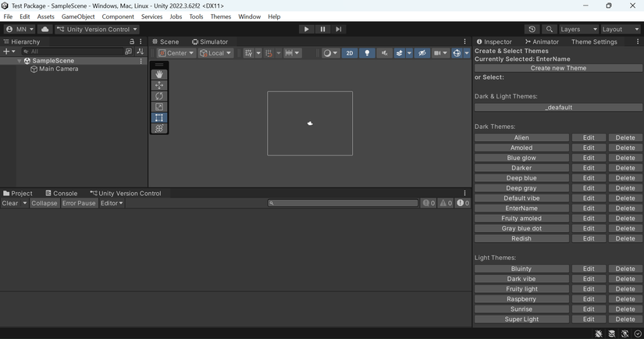The image size is (644, 339).
Task: Click the global search magnifier icon
Action: 550,29
